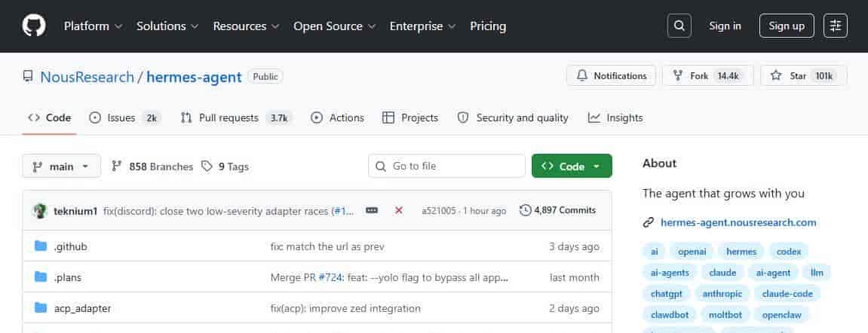The image size is (868, 333).
Task: Fork the hermes-agent repository
Action: [707, 75]
